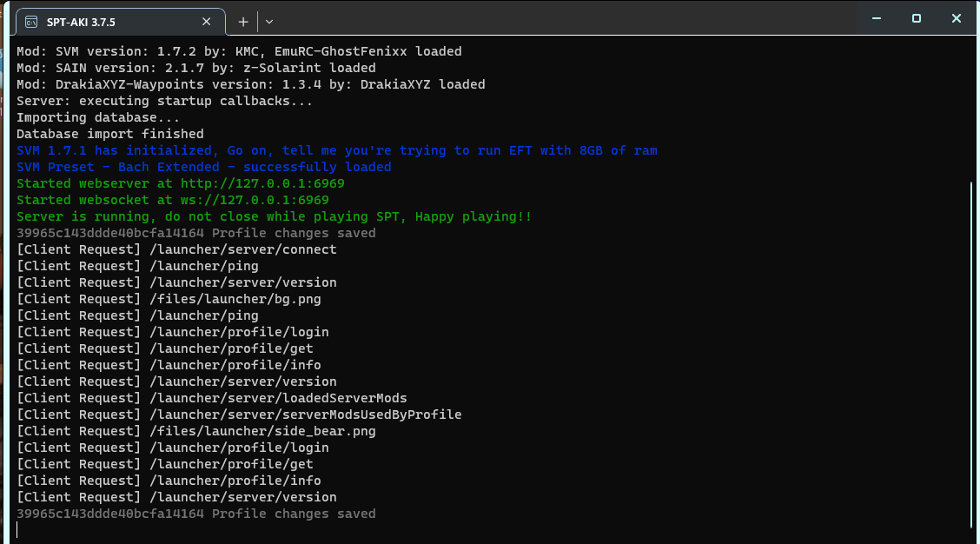Screen dimensions: 980x544
Task: Close the SPT-AKI 3.7.5 tab
Action: (206, 22)
